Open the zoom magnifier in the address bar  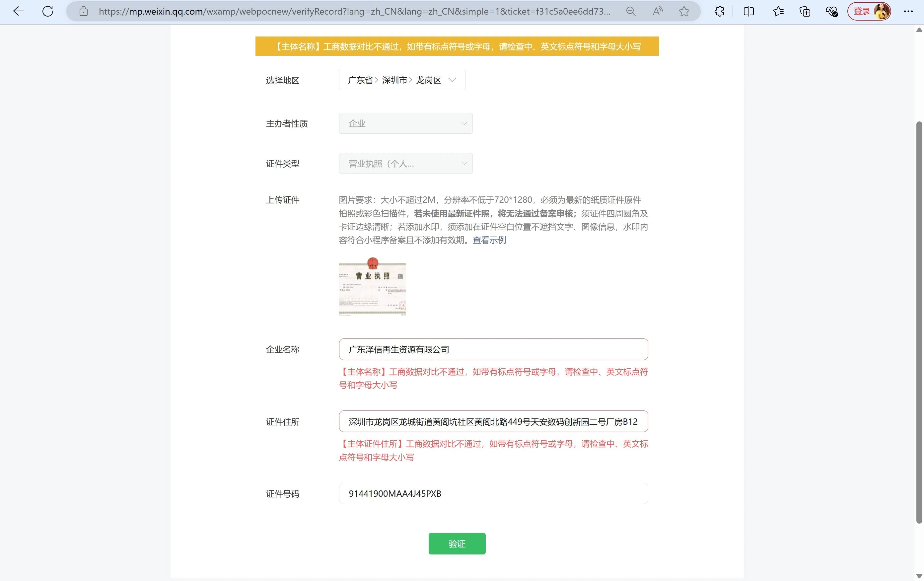click(x=630, y=12)
